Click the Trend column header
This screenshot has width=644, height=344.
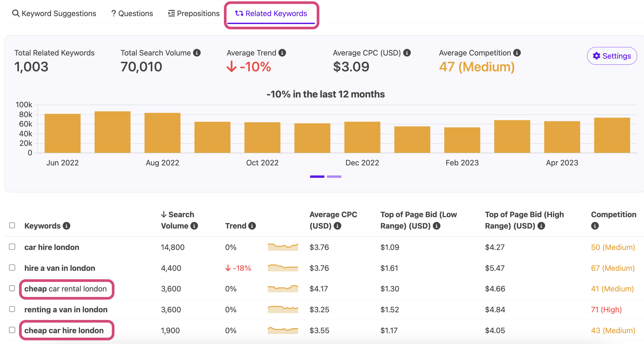pos(236,226)
